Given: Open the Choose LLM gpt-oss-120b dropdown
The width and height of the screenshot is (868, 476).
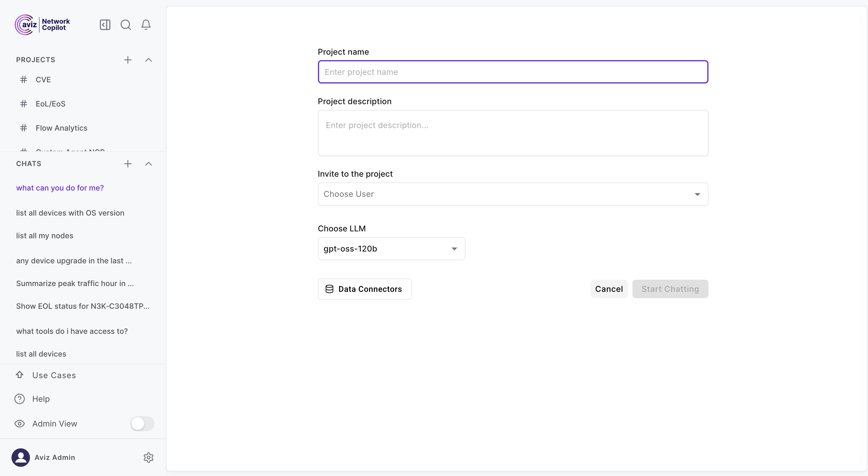Looking at the screenshot, I should pyautogui.click(x=391, y=249).
